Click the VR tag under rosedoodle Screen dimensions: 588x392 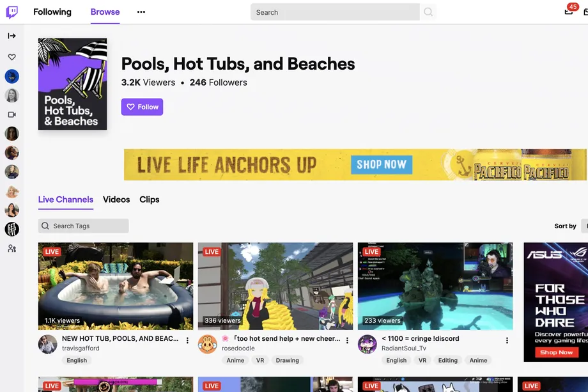260,360
